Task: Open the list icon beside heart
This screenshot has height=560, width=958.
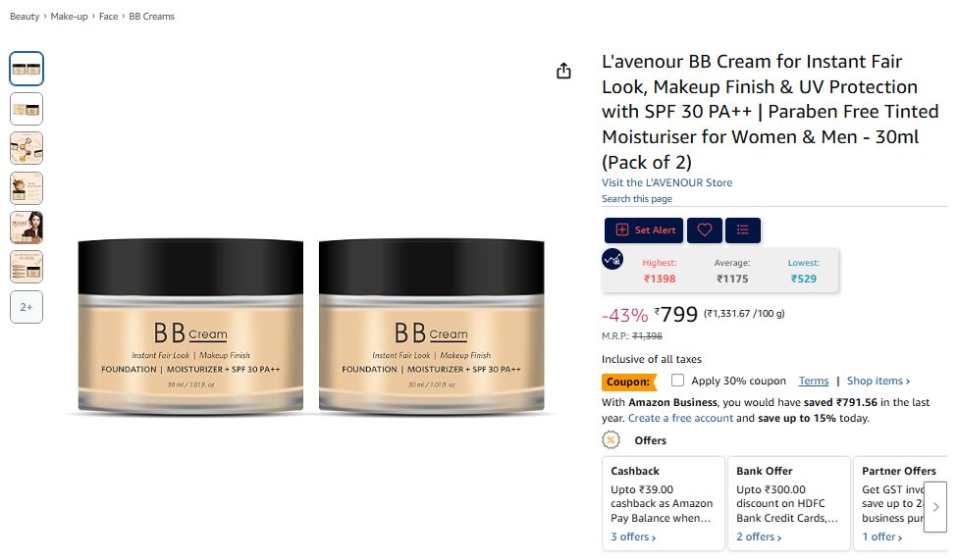Action: point(742,230)
